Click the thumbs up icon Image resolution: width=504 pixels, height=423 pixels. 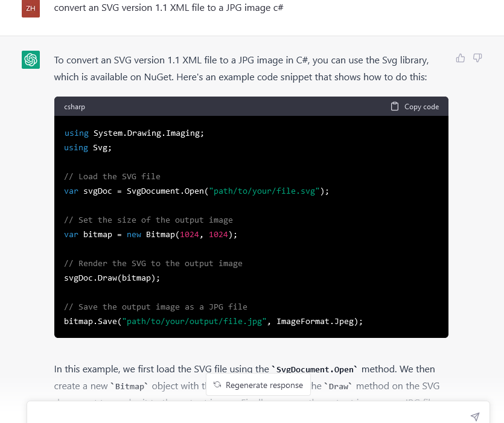[x=461, y=58]
